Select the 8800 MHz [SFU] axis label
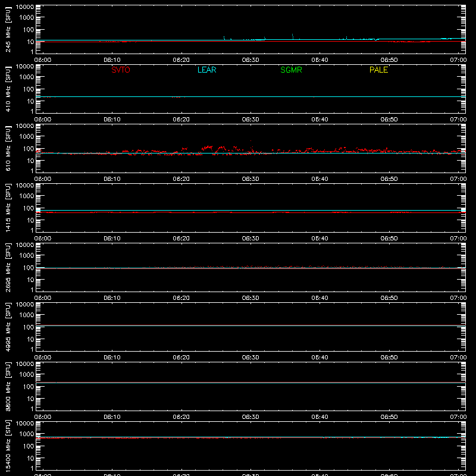476x476 pixels. (8, 386)
